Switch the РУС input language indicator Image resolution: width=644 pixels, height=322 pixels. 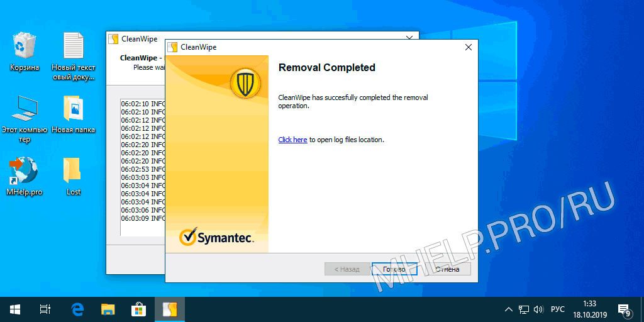(557, 309)
